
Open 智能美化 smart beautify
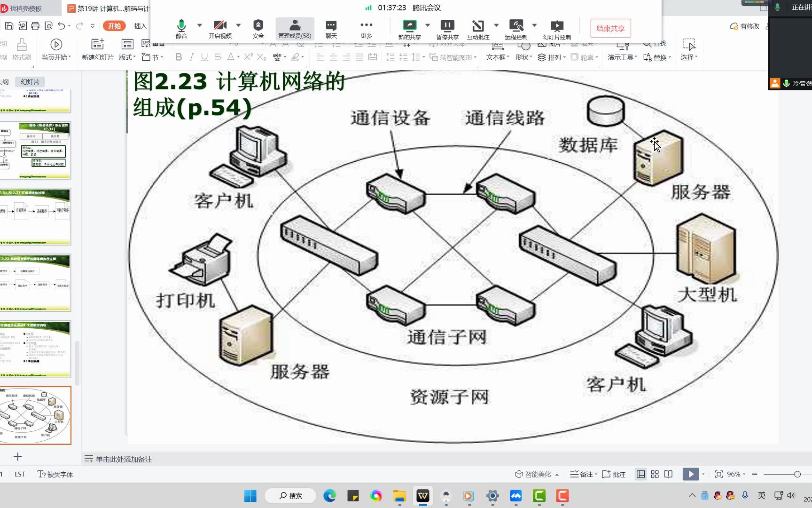[x=537, y=474]
